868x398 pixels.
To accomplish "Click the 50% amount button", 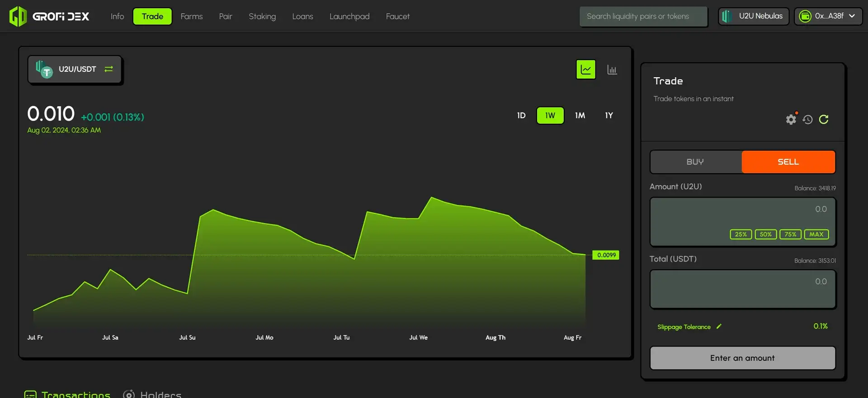I will [x=765, y=234].
